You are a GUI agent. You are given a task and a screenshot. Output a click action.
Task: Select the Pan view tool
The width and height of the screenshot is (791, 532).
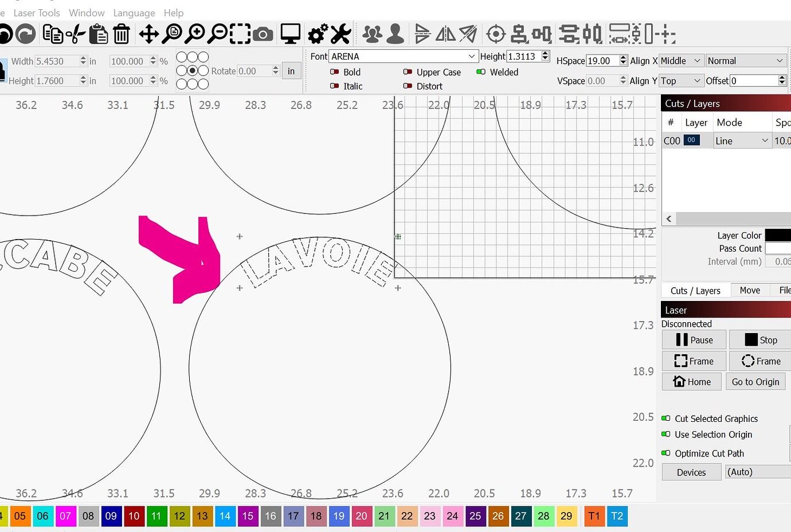click(x=148, y=34)
